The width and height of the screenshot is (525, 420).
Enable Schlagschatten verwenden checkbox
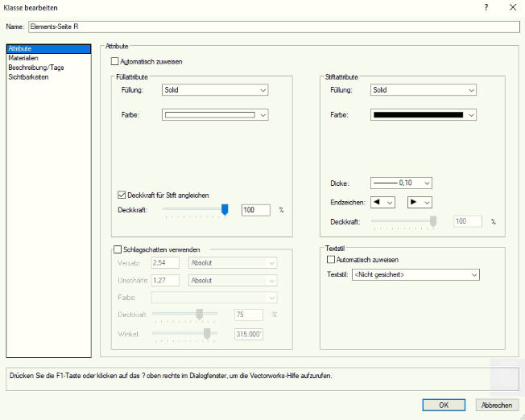(118, 249)
